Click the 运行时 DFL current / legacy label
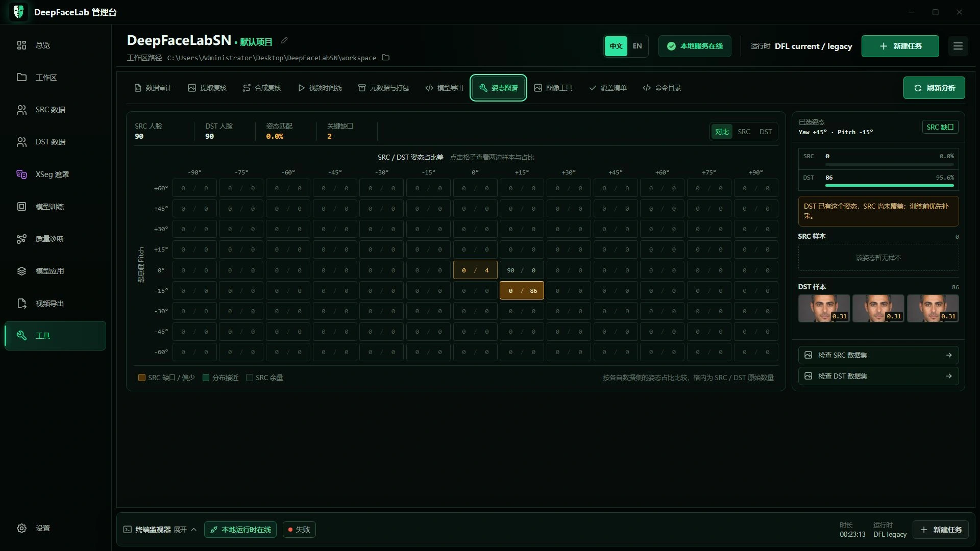 (x=801, y=46)
